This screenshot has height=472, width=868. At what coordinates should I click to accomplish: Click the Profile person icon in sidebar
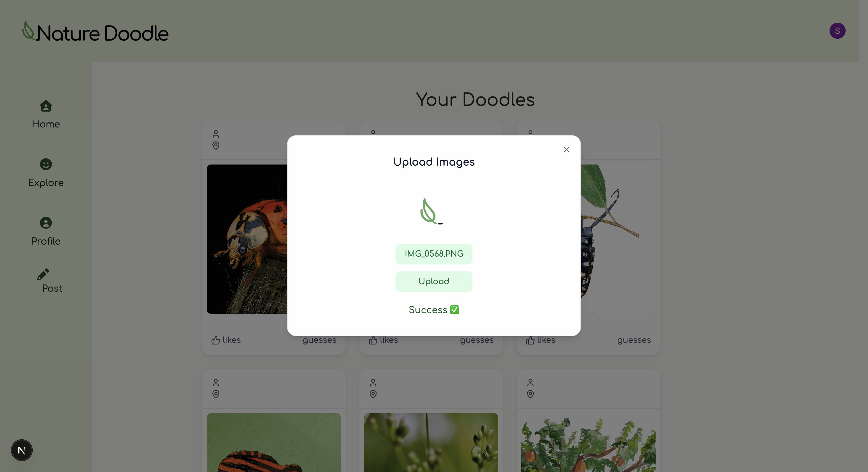[x=46, y=223]
